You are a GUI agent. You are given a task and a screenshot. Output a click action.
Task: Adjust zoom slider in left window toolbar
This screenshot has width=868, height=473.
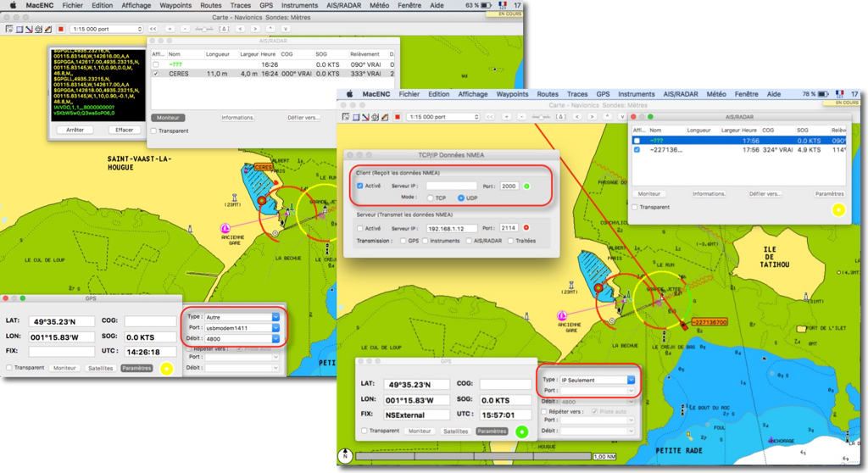coord(205,29)
